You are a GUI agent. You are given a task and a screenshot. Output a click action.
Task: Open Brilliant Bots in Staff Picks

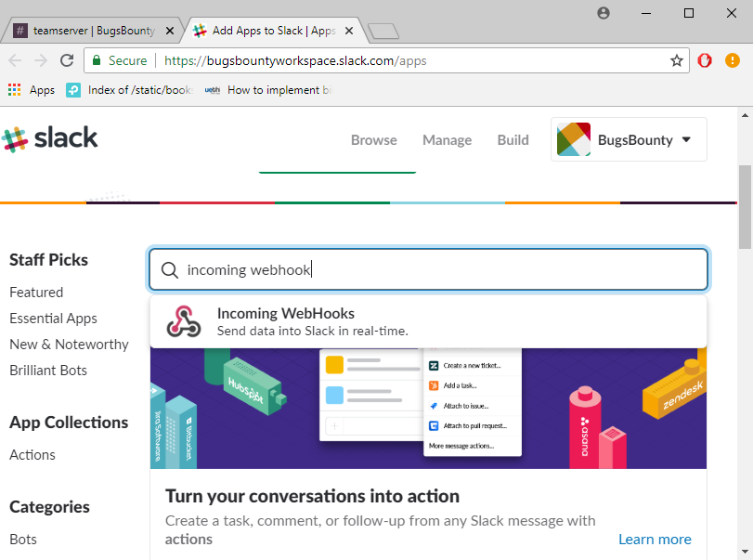point(48,371)
